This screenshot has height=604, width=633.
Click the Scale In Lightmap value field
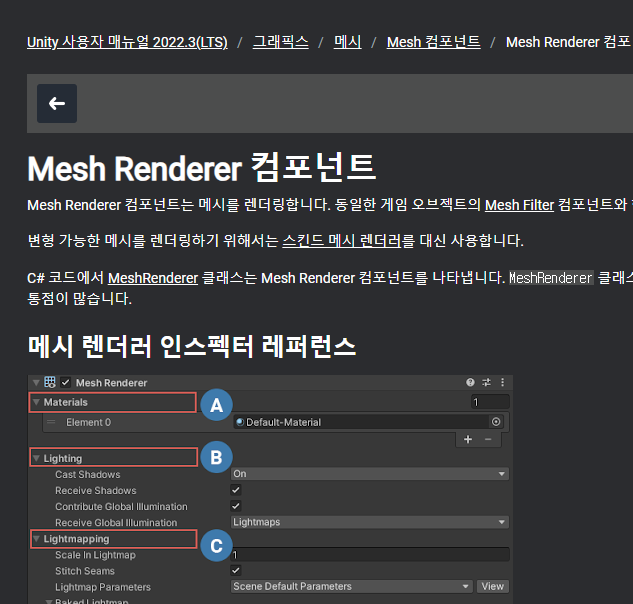[370, 555]
